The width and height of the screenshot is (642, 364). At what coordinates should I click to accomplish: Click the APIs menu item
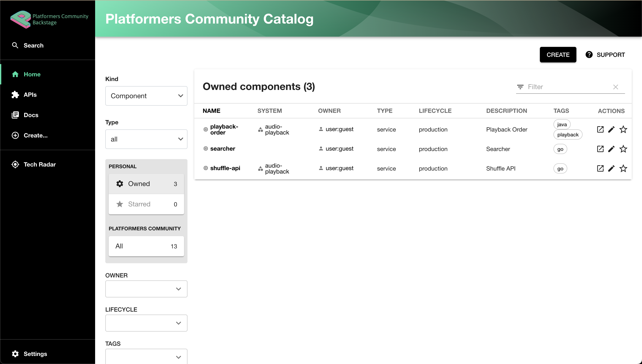tap(30, 94)
